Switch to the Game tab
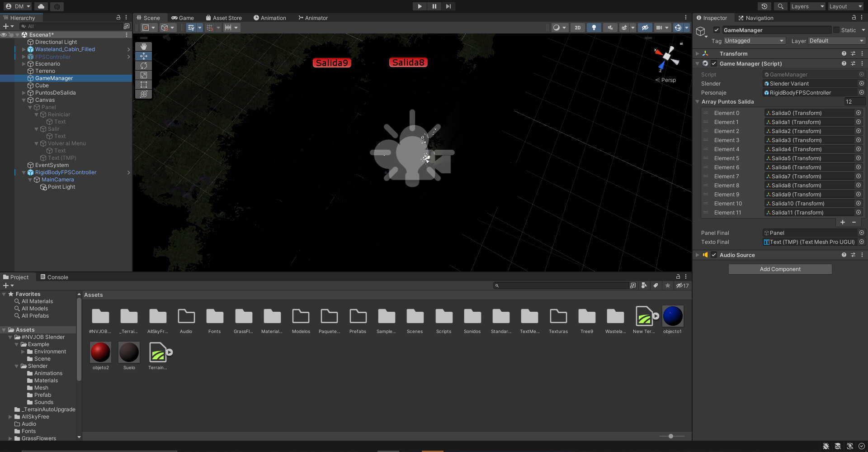The image size is (868, 452). click(183, 18)
